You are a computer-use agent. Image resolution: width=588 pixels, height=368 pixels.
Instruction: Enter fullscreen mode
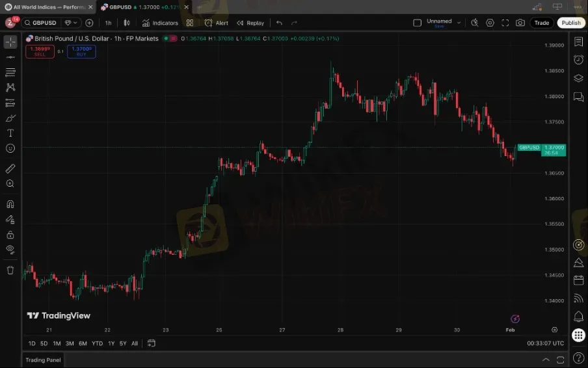click(505, 23)
